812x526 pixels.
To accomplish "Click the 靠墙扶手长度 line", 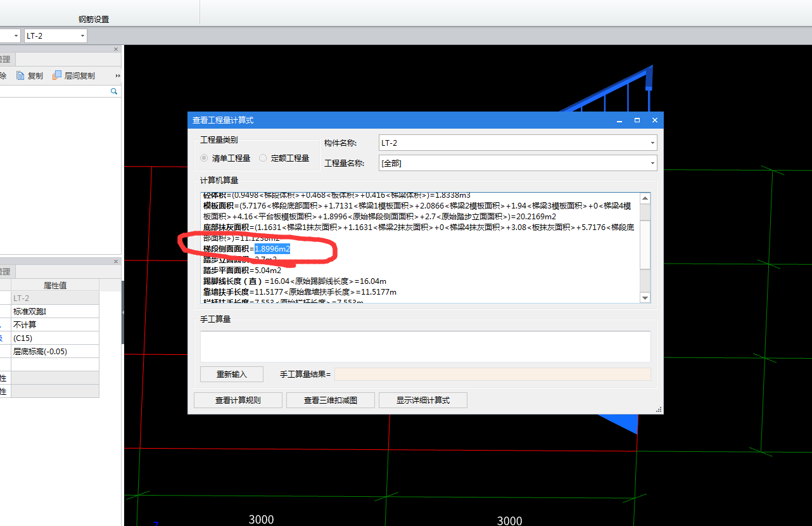I will [300, 292].
